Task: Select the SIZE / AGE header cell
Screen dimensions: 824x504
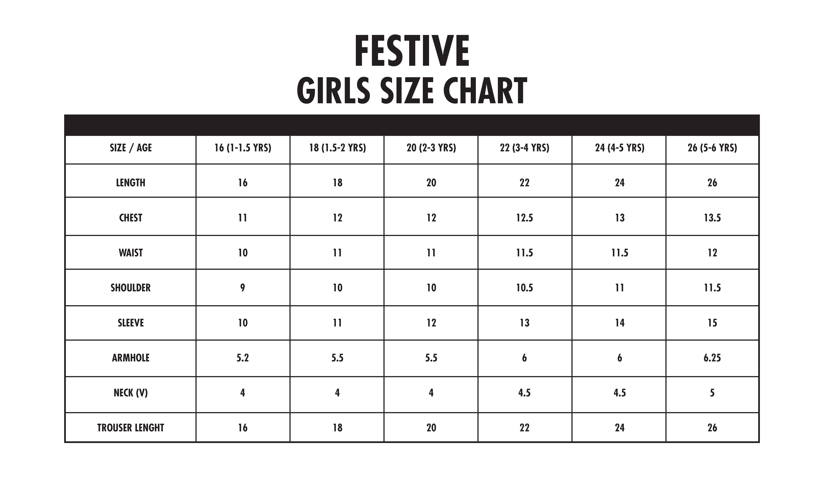Action: coord(130,148)
